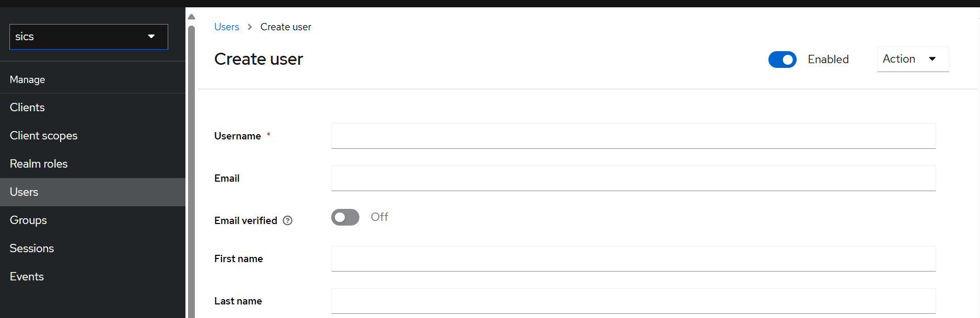
Task: Disable the user Enabled toggle
Action: (782, 60)
